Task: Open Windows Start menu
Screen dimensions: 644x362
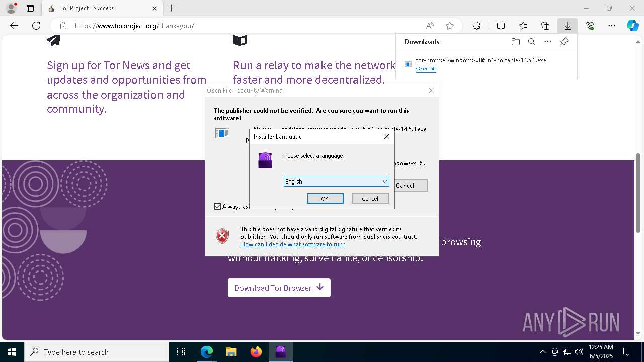Action: (x=12, y=352)
